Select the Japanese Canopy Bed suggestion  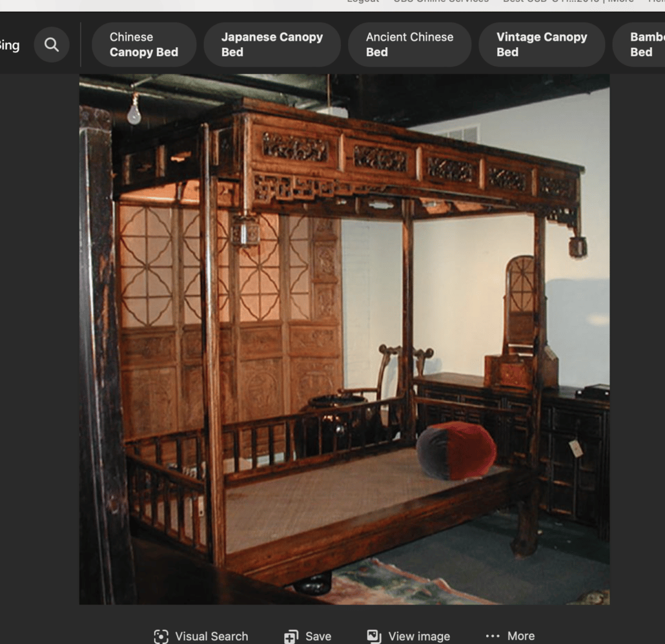tap(272, 45)
